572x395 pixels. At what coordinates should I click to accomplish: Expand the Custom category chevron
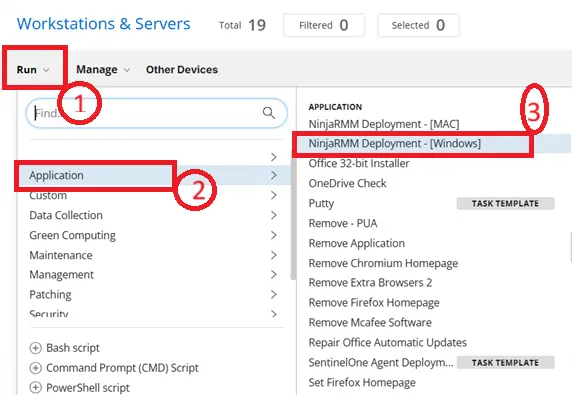pos(274,195)
